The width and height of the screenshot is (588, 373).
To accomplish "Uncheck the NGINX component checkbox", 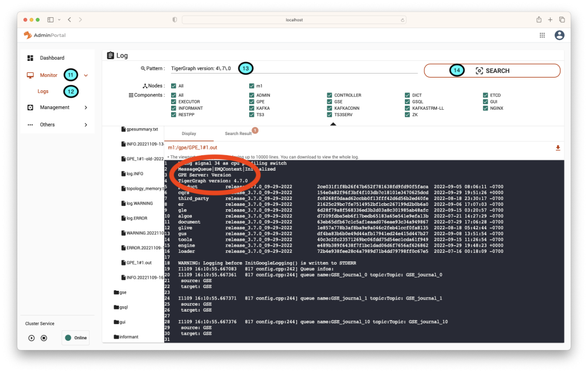I will [485, 108].
